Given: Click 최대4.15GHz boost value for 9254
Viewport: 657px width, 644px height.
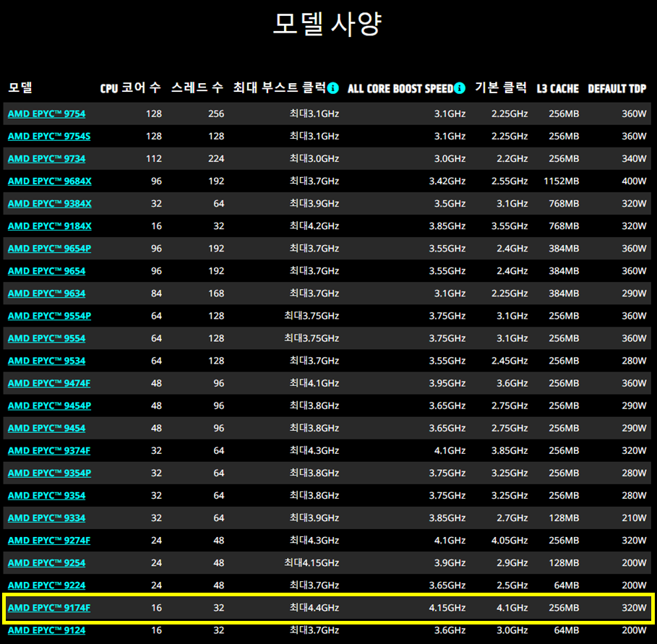Looking at the screenshot, I should [312, 563].
